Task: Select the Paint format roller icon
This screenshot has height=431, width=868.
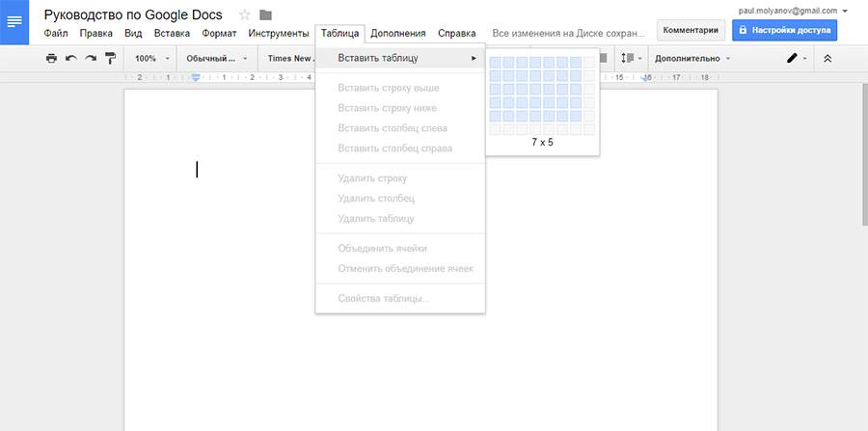Action: pyautogui.click(x=111, y=58)
